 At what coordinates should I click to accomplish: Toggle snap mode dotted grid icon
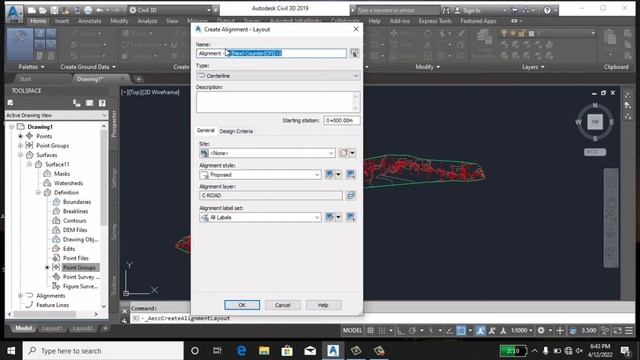tap(382, 331)
